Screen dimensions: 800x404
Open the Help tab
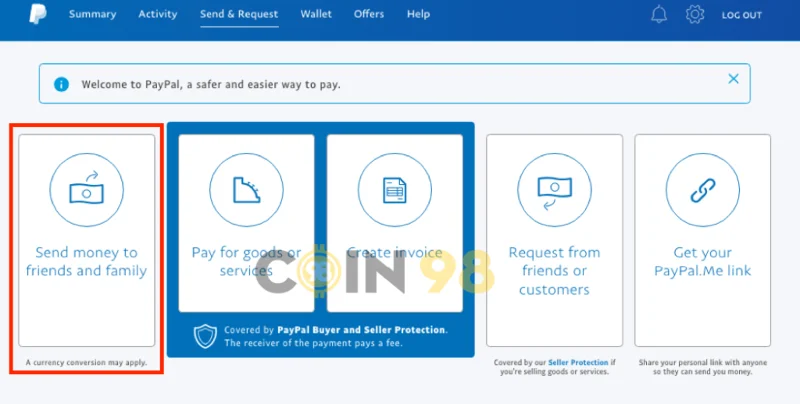coord(418,14)
